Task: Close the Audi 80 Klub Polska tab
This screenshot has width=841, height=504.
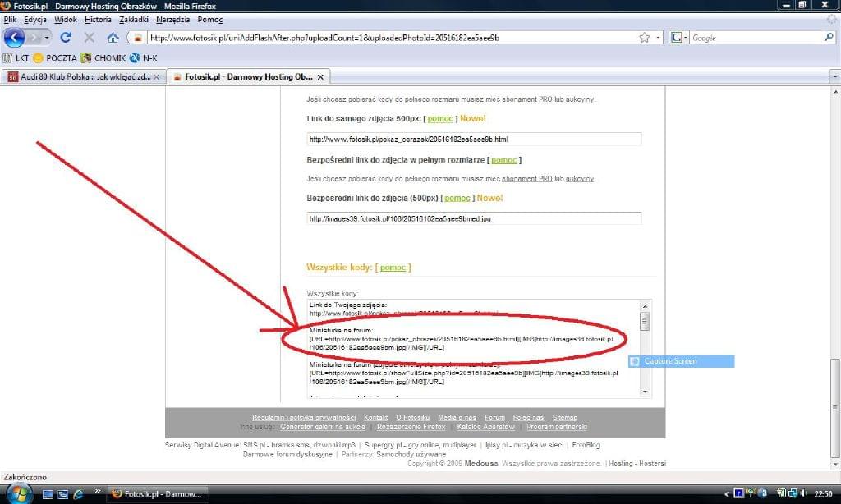Action: 156,76
